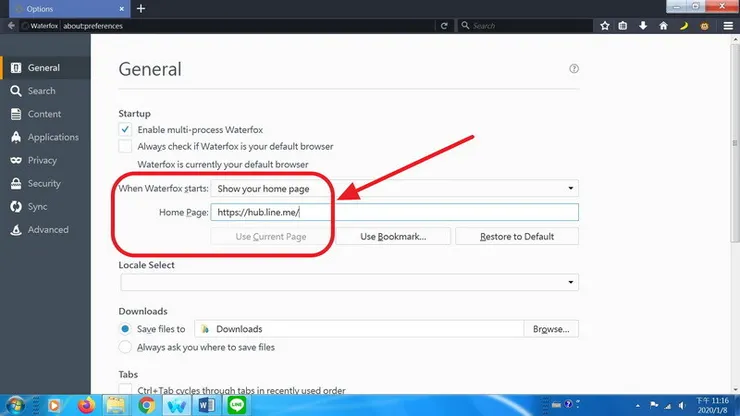The image size is (740, 416).
Task: Open the help question mark icon
Action: pyautogui.click(x=574, y=69)
